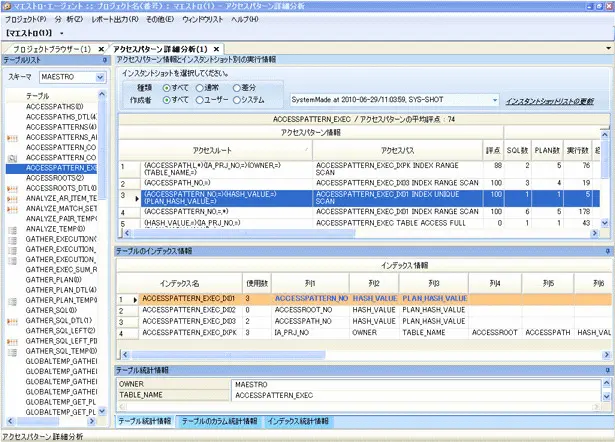615x442 pixels.
Task: Select index row ACCESSPATTERN_EXEC_IX03
Action: [364, 321]
